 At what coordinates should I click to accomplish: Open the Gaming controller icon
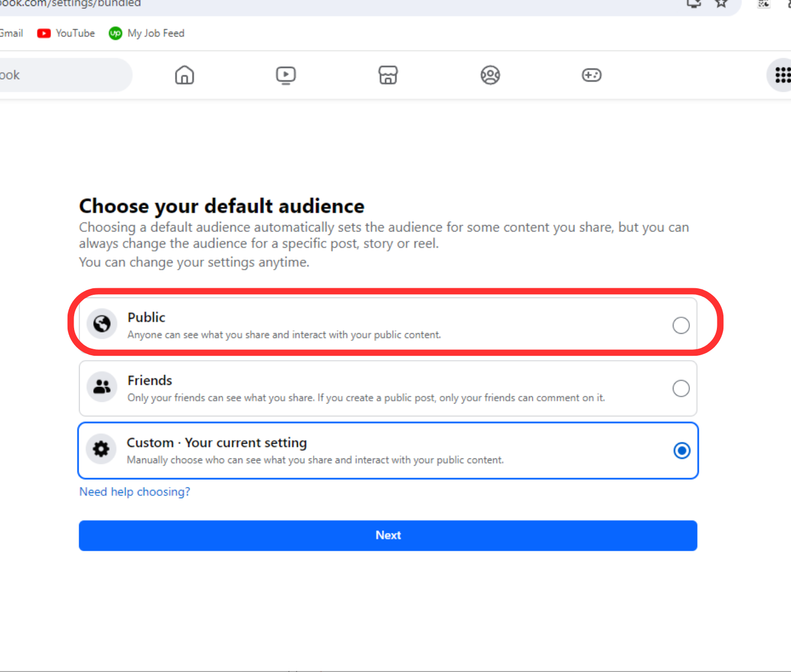(x=592, y=75)
